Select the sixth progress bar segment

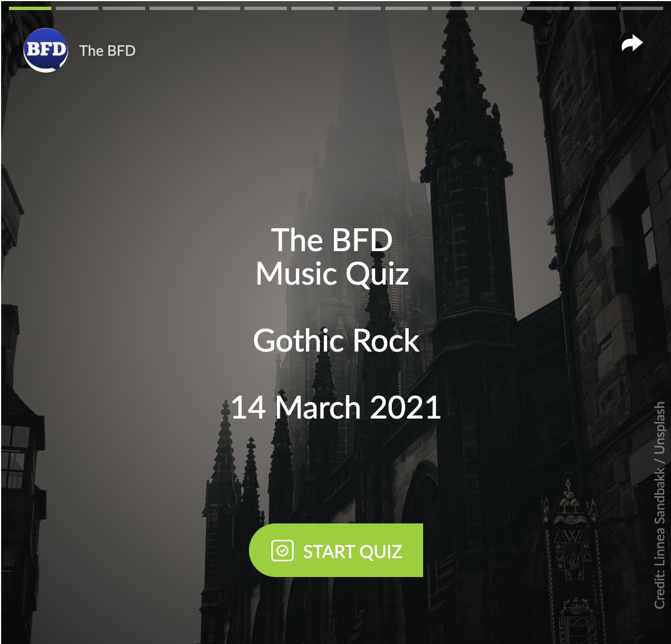pos(265,8)
